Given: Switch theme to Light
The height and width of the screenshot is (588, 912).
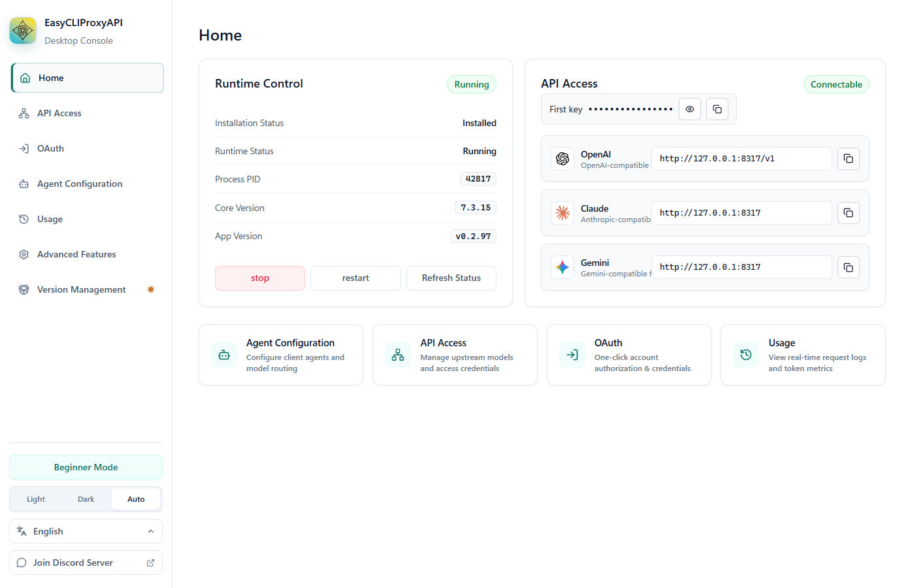Looking at the screenshot, I should (36, 499).
